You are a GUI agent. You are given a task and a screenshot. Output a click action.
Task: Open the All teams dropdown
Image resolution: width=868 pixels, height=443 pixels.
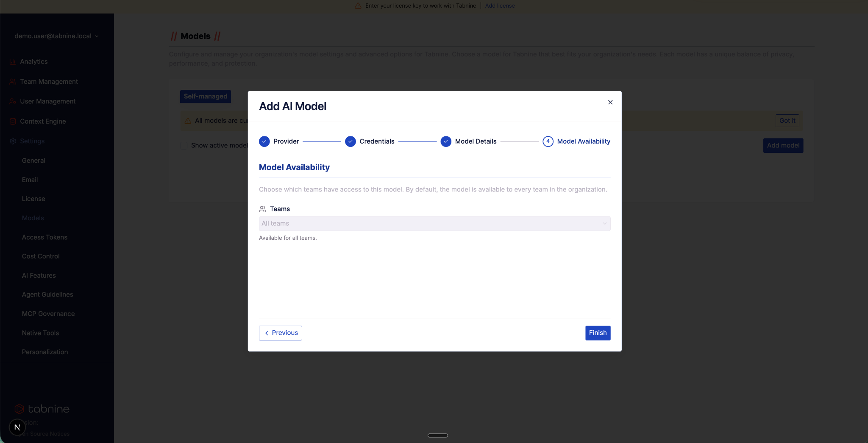(434, 224)
